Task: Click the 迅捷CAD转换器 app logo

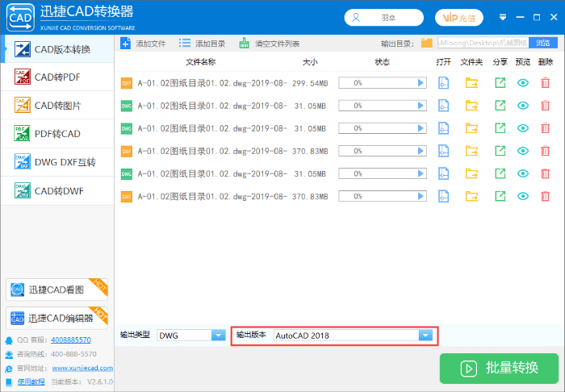Action: pyautogui.click(x=20, y=17)
